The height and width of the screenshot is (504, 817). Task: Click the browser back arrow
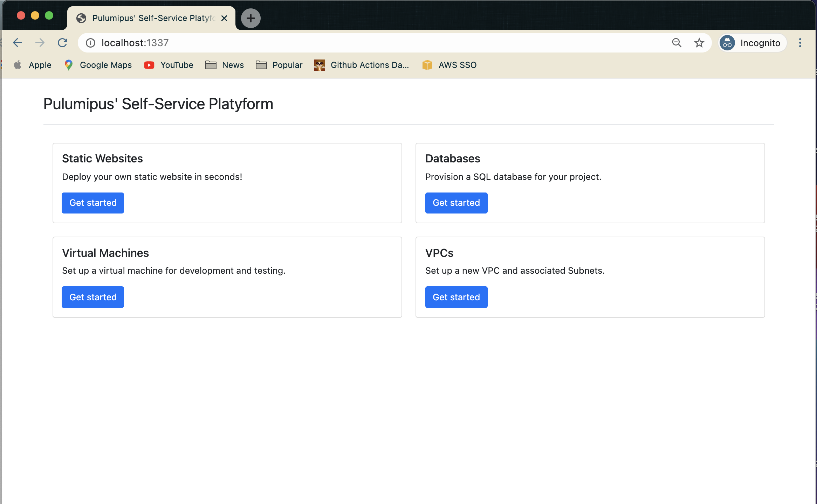(18, 43)
